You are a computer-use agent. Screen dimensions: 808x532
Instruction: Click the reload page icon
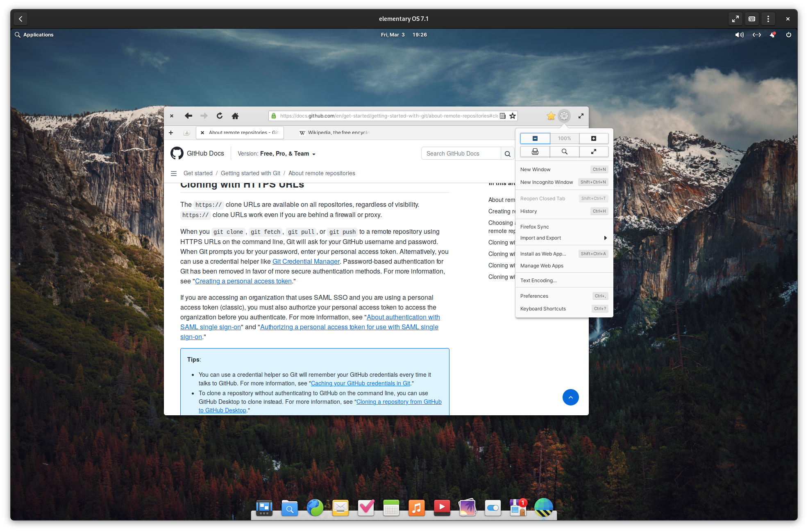pos(220,116)
